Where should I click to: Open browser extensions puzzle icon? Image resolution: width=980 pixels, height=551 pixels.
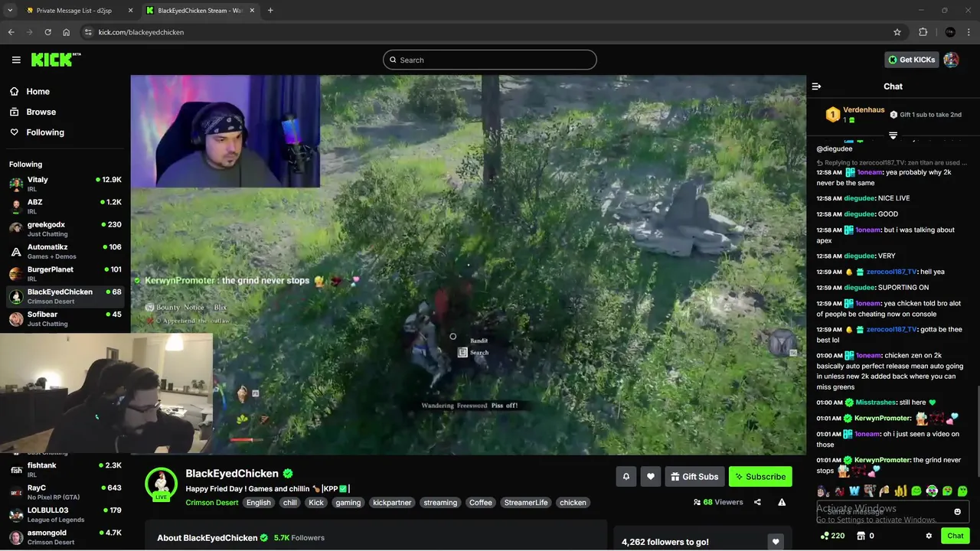coord(923,32)
